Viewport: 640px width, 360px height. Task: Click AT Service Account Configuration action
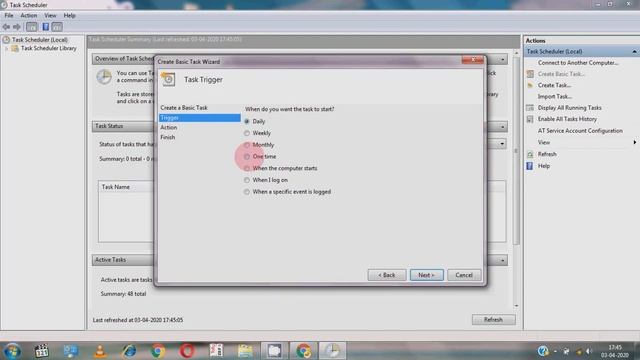coord(580,131)
